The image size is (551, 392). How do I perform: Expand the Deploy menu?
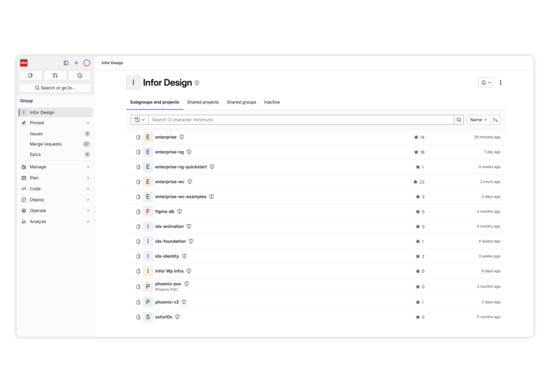55,199
